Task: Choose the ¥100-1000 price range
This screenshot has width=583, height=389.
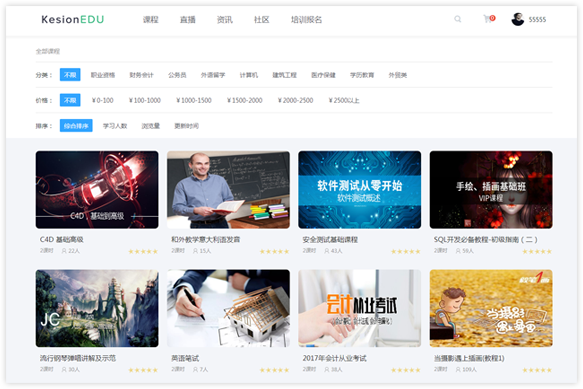Action: (x=145, y=100)
